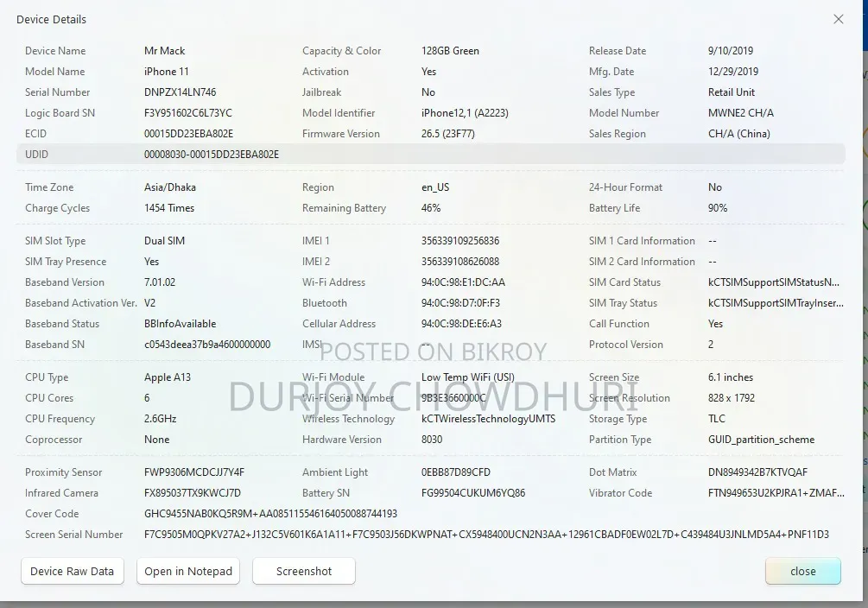Viewport: 868px width, 608px height.
Task: Click battery life value 90%
Action: coord(718,208)
